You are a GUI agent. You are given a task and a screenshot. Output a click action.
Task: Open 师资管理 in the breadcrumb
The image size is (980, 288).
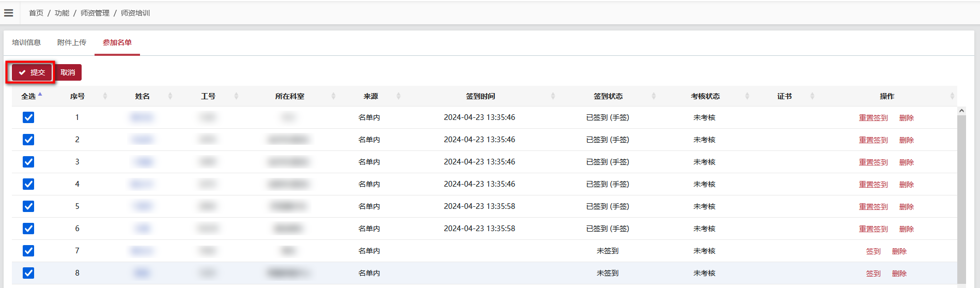coord(95,13)
